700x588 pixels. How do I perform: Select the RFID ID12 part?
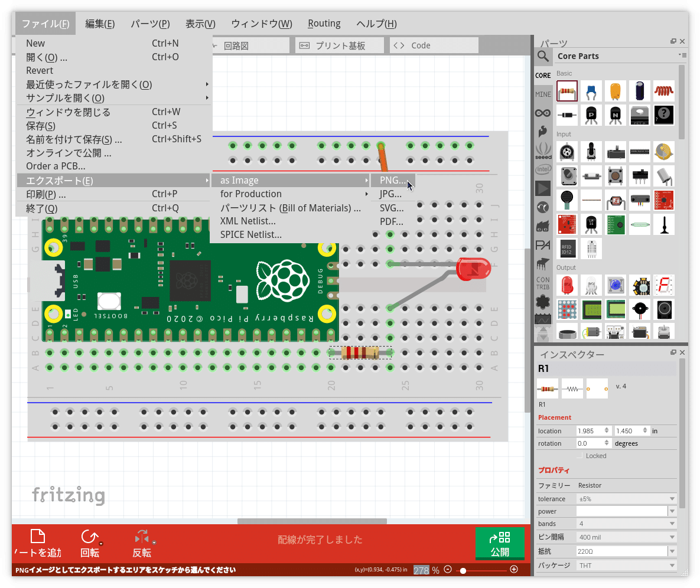567,249
